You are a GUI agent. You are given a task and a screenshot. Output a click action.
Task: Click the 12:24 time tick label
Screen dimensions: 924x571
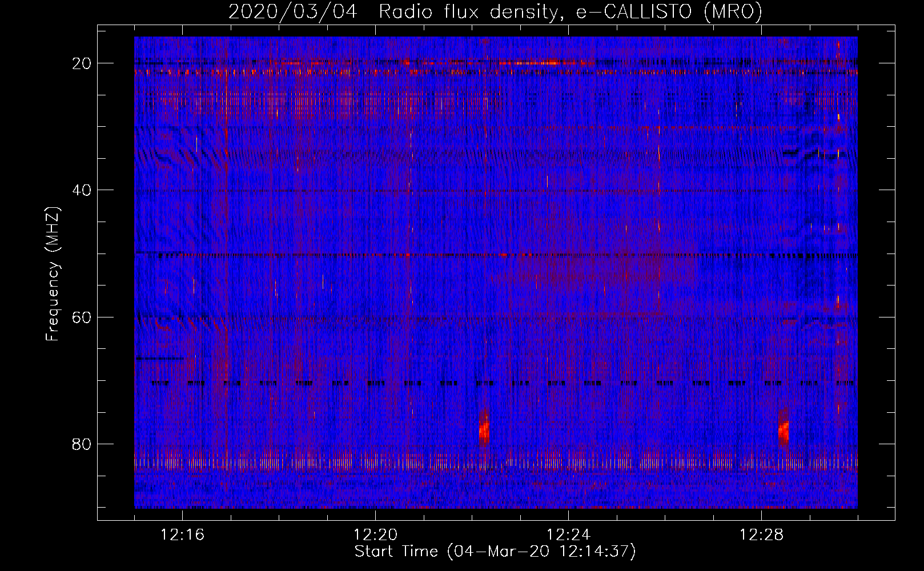tap(569, 535)
